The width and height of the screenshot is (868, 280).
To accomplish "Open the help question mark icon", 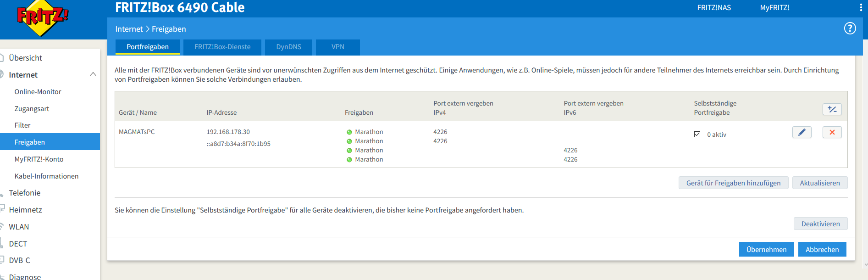I will [x=850, y=28].
